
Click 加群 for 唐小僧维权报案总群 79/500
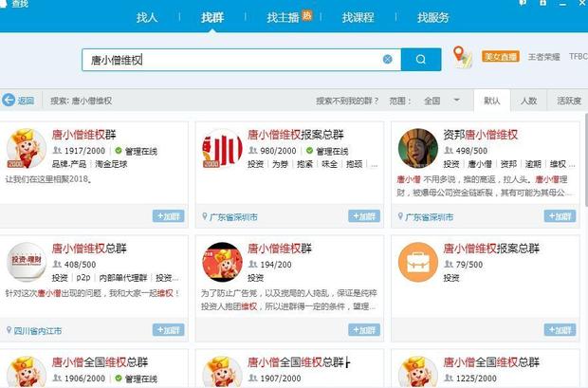pyautogui.click(x=560, y=330)
